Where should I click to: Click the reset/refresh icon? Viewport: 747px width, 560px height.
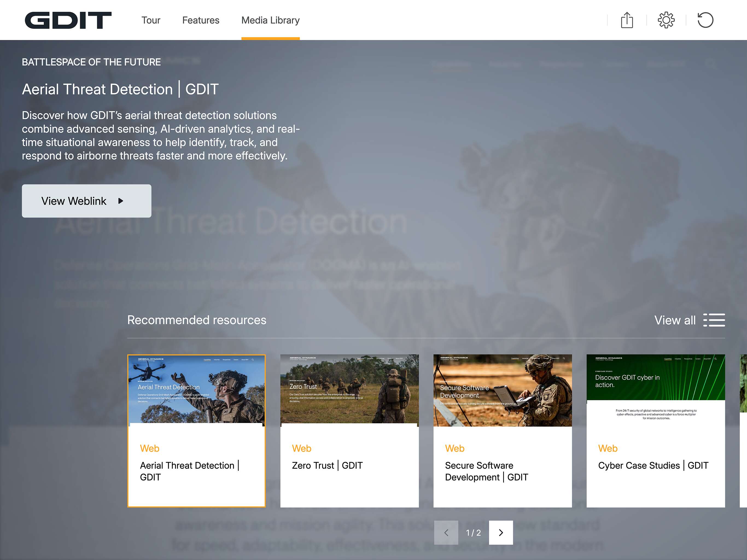click(x=705, y=20)
